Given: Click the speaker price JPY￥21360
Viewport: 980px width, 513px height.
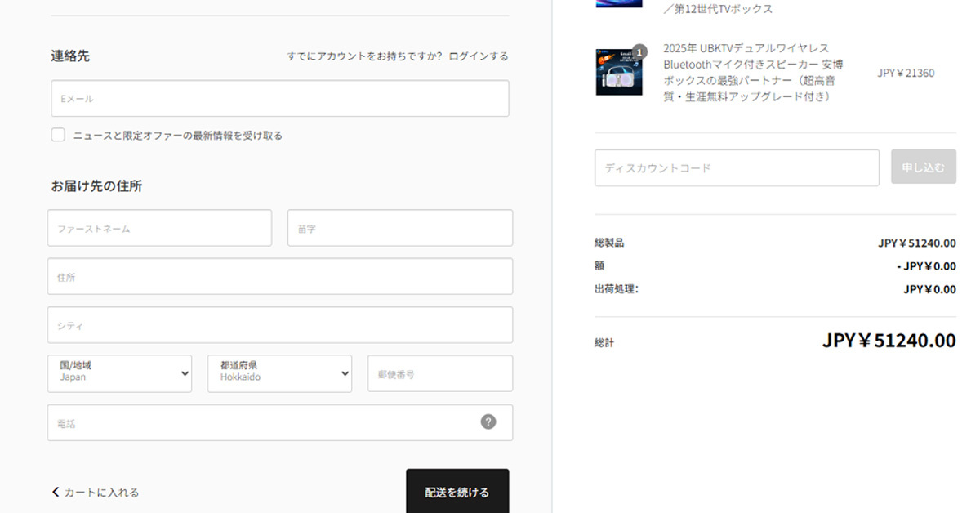Looking at the screenshot, I should pyautogui.click(x=906, y=74).
